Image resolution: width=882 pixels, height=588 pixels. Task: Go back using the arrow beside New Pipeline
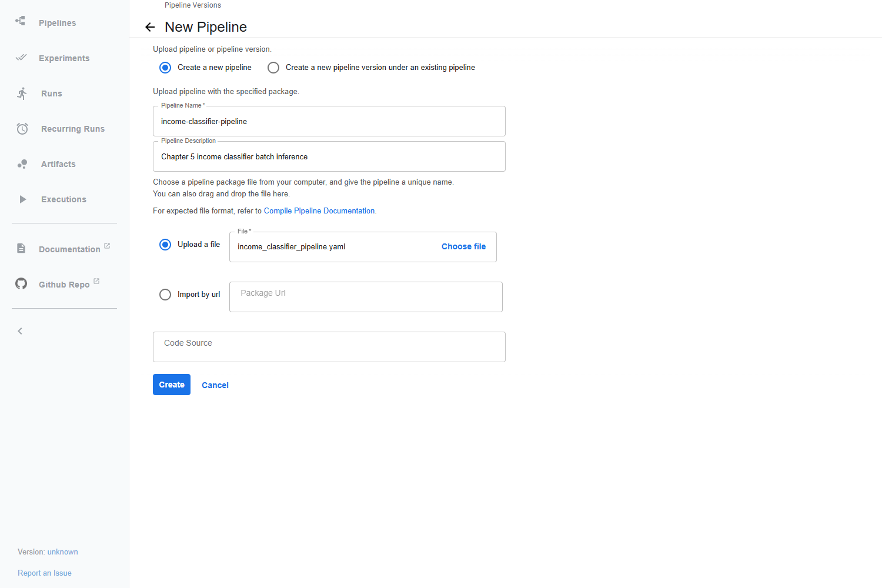tap(150, 27)
